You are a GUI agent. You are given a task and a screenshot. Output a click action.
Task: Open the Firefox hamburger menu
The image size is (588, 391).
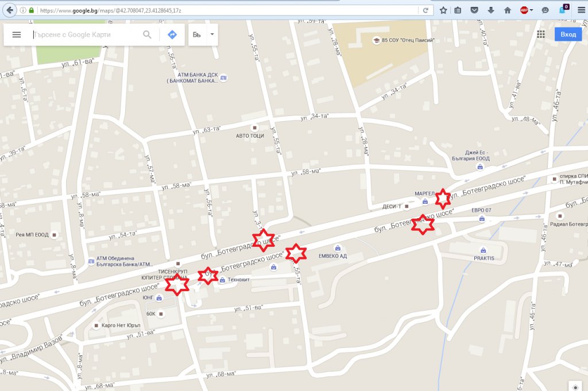point(581,10)
